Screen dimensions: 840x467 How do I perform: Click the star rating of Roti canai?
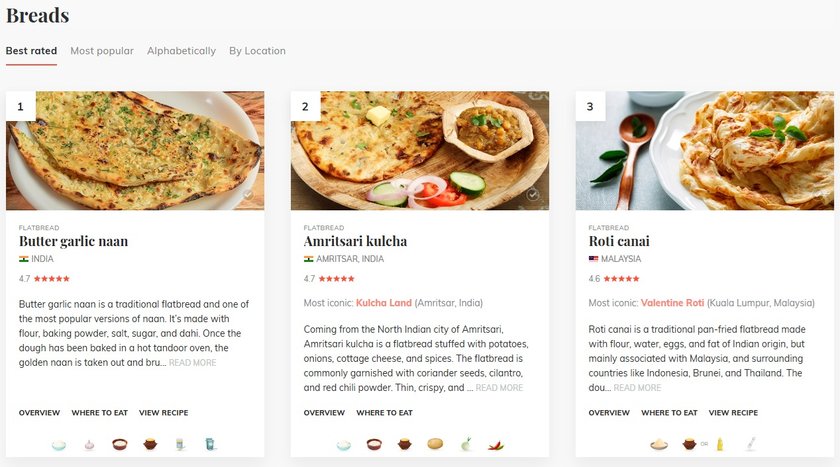click(621, 279)
